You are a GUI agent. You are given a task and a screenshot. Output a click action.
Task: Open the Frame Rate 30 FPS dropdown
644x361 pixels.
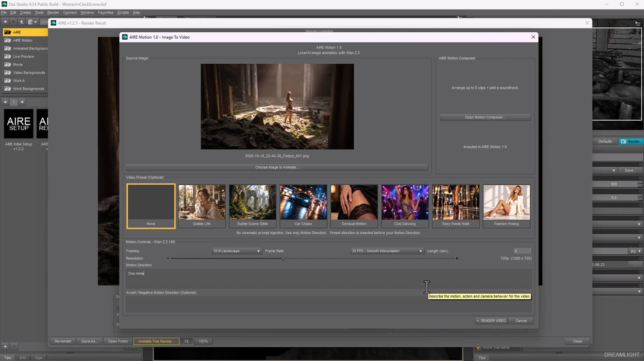pyautogui.click(x=387, y=251)
